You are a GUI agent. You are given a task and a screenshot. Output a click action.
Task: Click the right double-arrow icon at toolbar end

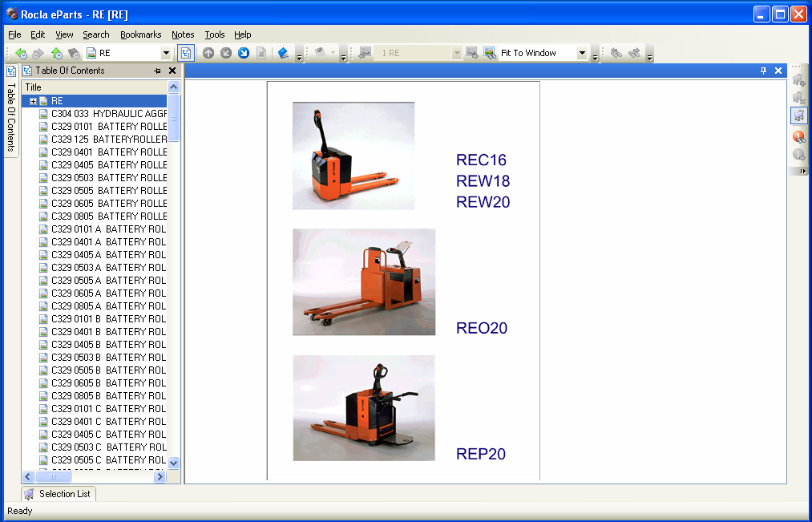click(634, 53)
